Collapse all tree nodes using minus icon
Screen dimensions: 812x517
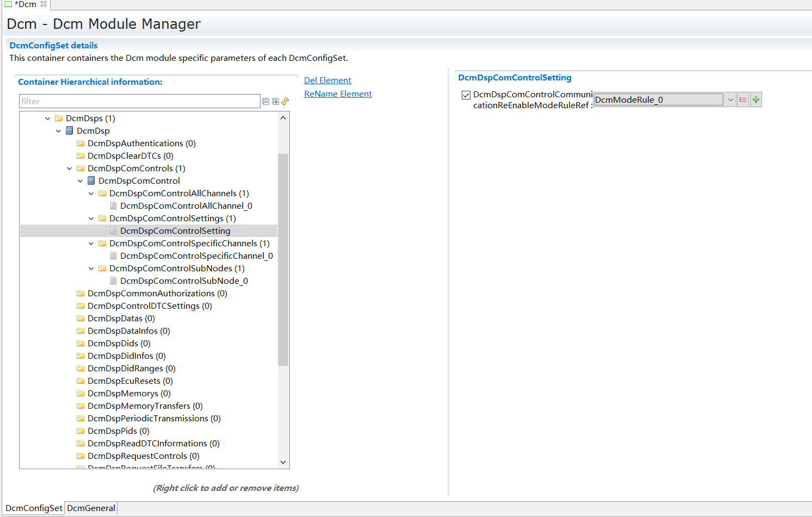pos(265,101)
